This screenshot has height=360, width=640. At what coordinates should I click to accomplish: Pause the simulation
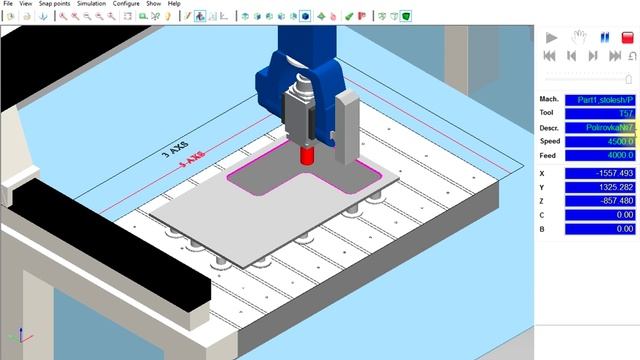pyautogui.click(x=604, y=38)
